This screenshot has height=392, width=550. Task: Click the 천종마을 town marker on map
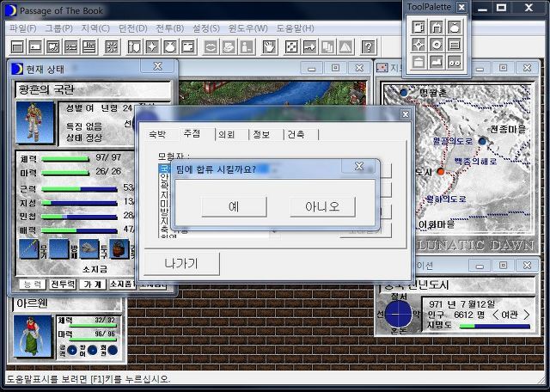click(x=483, y=141)
